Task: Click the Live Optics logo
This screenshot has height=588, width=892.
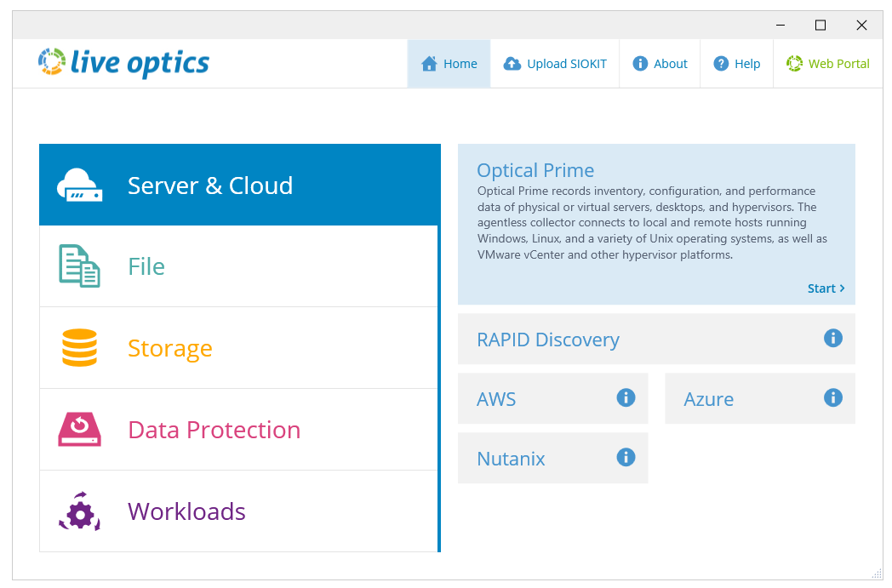Action: pyautogui.click(x=123, y=63)
